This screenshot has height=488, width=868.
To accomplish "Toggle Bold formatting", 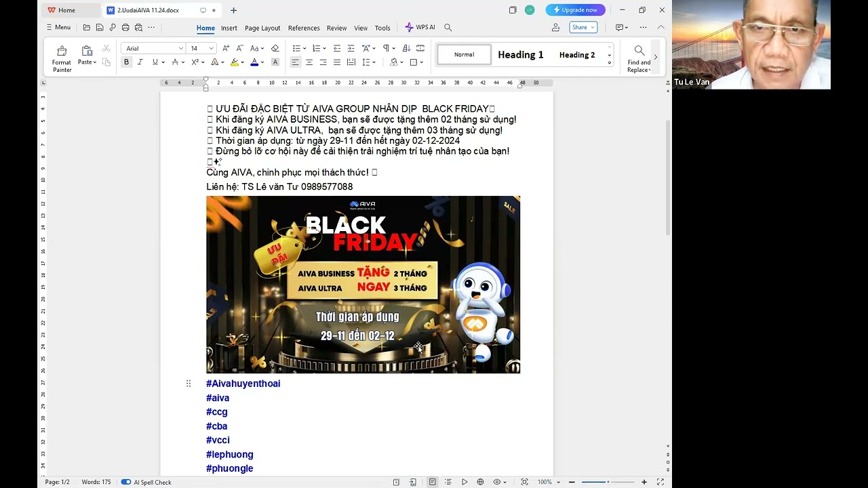I will tap(126, 62).
